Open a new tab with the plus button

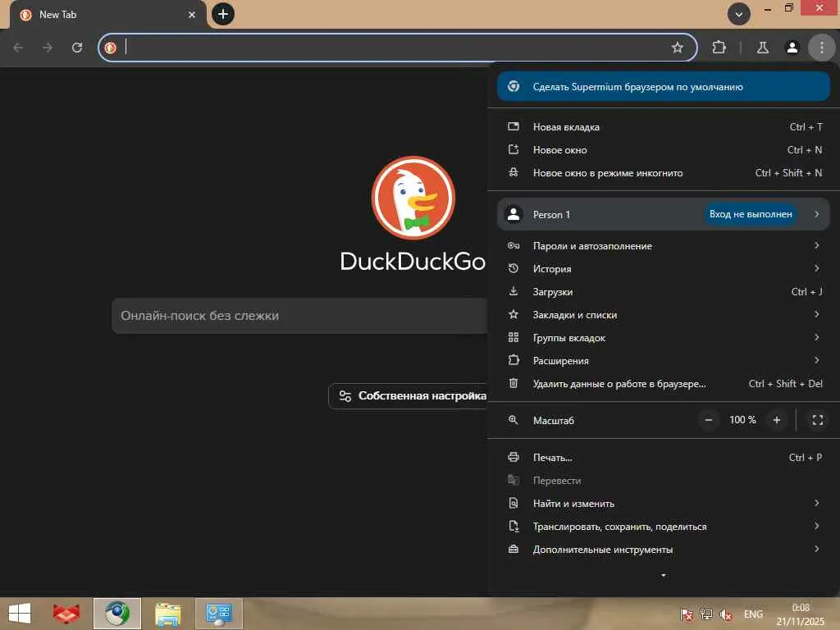coord(223,14)
